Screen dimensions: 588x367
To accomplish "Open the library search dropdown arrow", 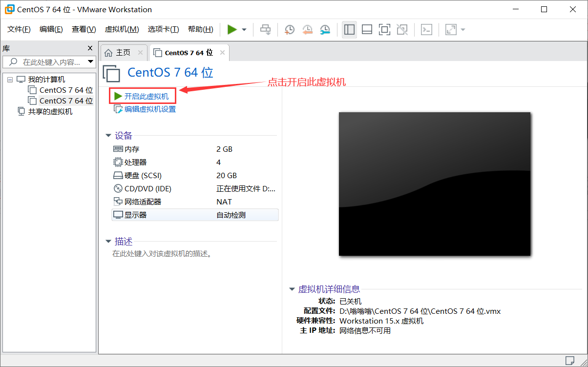I will click(x=90, y=62).
